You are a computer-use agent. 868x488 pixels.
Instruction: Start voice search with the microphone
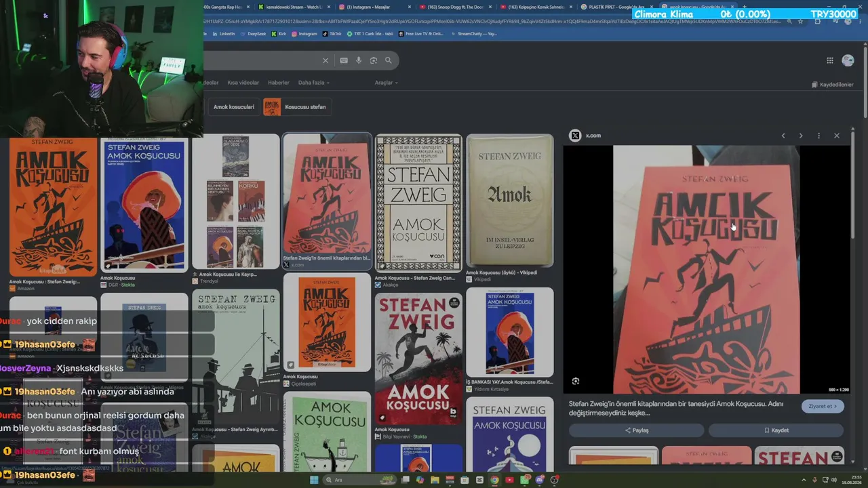click(x=359, y=60)
